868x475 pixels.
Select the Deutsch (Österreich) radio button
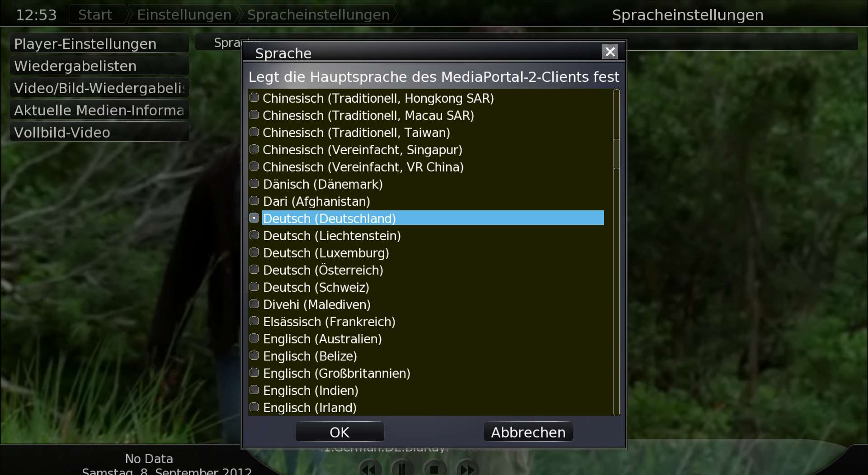(254, 270)
